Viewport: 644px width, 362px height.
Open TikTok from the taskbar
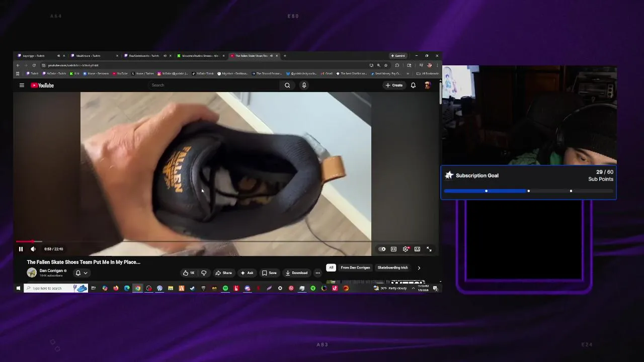click(x=335, y=288)
